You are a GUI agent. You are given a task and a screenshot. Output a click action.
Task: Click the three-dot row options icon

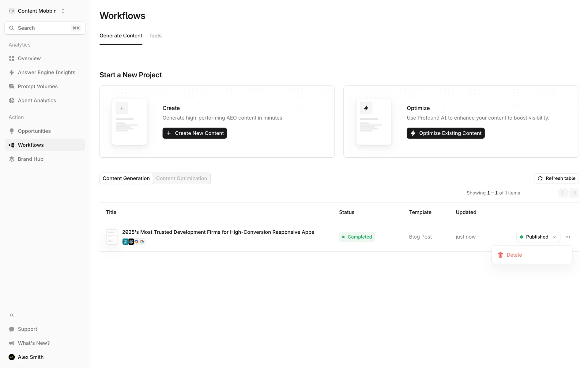click(x=567, y=237)
